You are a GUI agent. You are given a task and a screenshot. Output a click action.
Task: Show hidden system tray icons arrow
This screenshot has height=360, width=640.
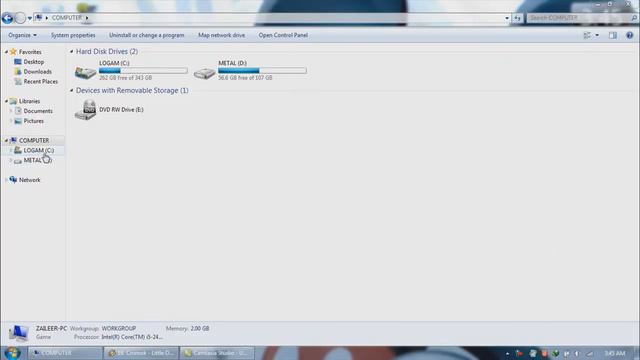[x=507, y=353]
